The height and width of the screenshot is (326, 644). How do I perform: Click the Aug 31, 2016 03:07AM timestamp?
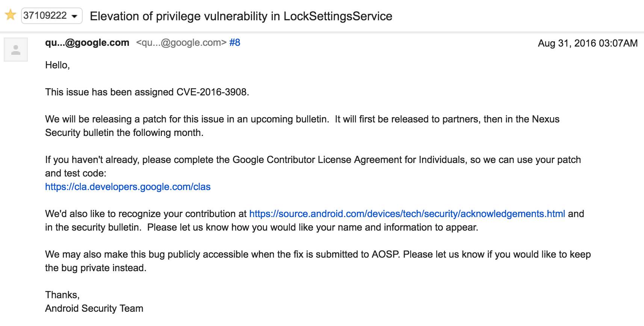588,43
